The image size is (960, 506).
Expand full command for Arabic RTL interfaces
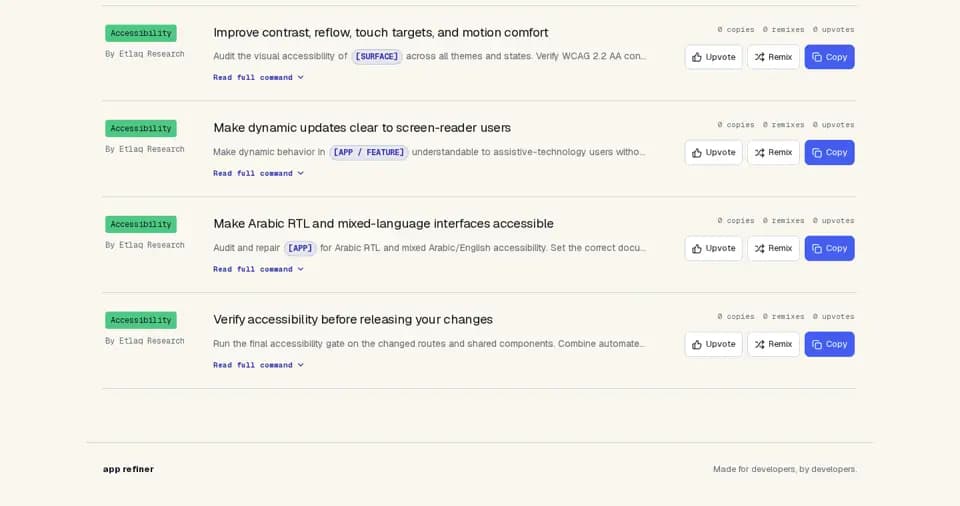coord(258,269)
